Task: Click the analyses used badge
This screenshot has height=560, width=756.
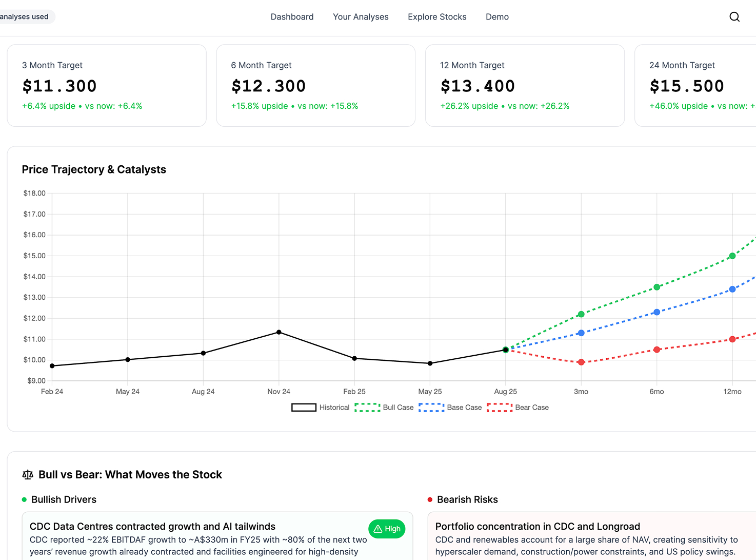Action: tap(24, 16)
